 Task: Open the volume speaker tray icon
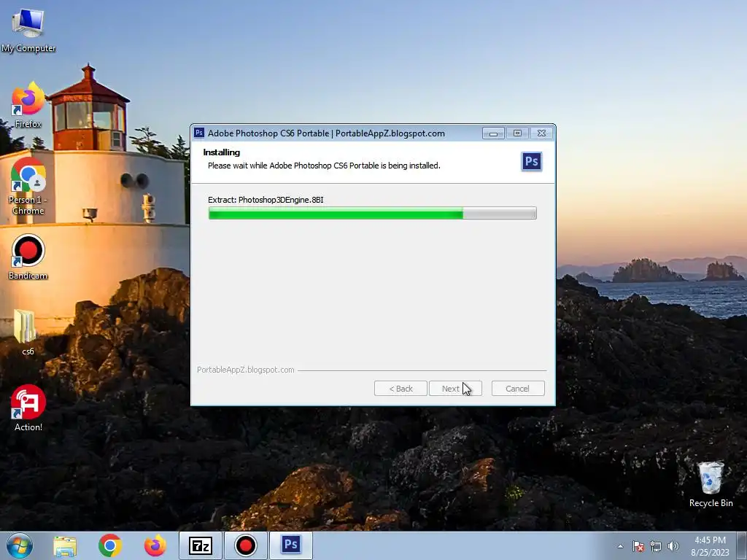click(x=673, y=546)
